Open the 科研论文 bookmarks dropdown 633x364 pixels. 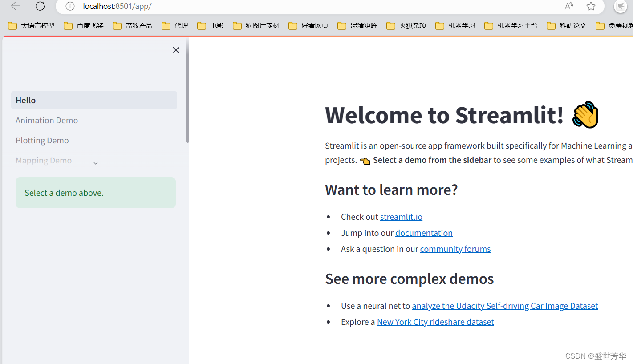click(572, 25)
